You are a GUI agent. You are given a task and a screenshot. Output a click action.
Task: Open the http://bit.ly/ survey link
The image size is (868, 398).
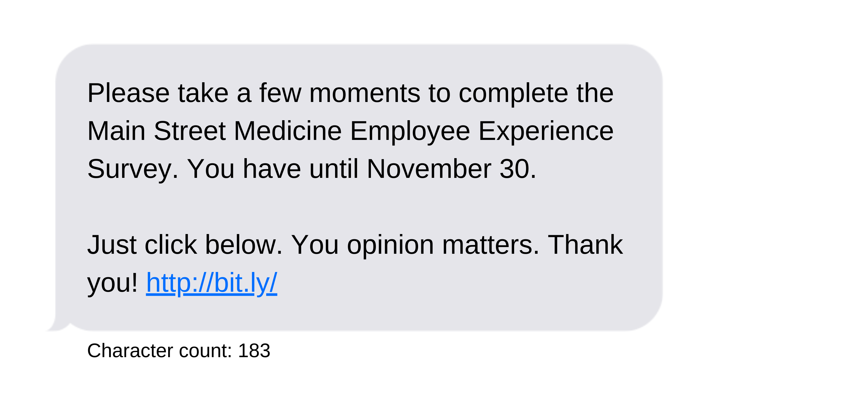coord(211,283)
